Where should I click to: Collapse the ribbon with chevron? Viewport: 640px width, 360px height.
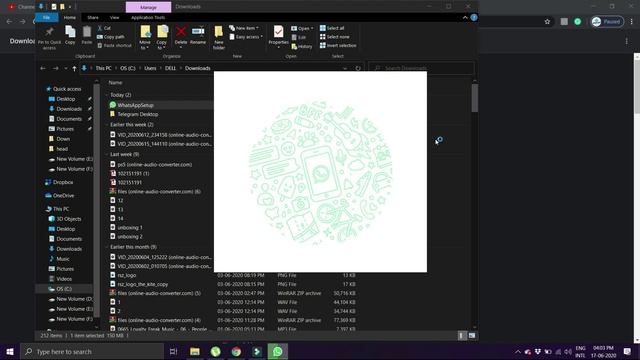pos(465,18)
